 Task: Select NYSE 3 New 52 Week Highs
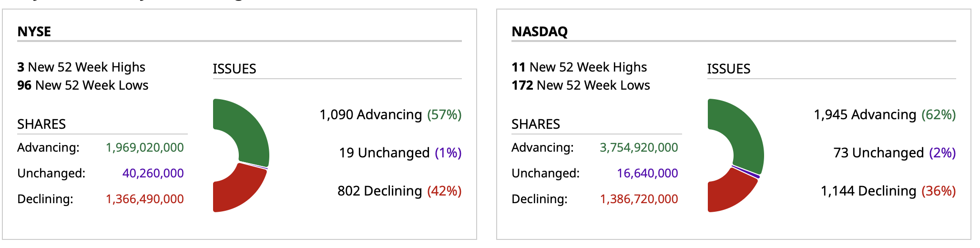click(x=81, y=67)
